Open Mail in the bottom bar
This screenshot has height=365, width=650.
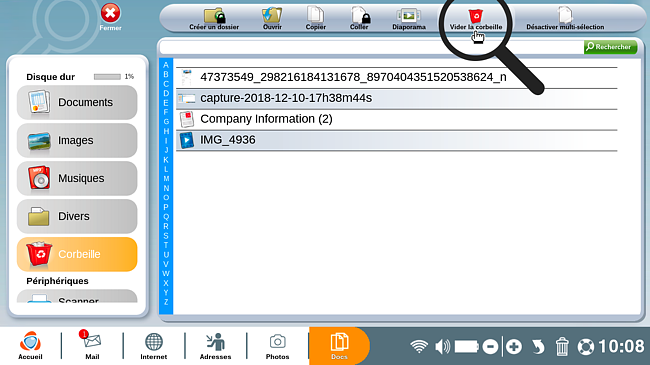pos(92,346)
